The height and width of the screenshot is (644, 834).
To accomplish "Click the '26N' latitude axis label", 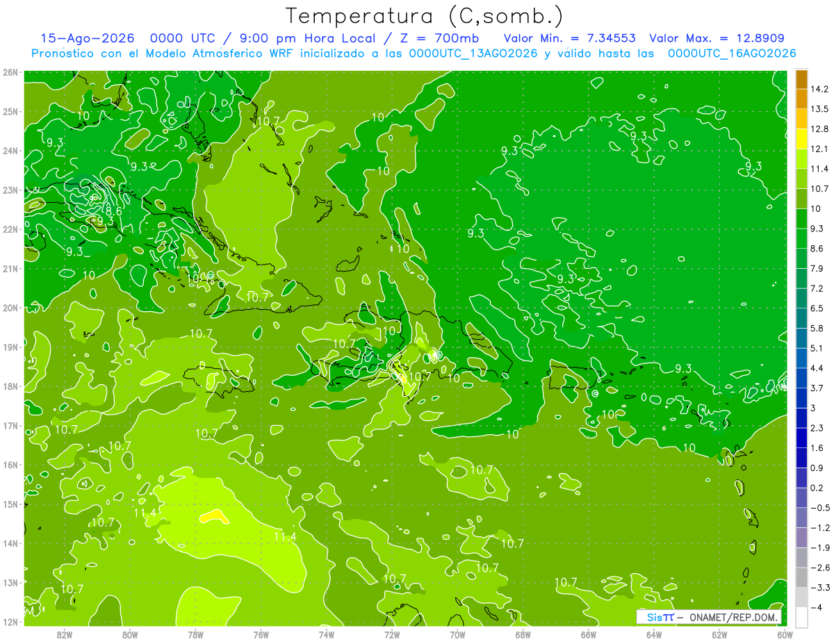I will pos(10,72).
